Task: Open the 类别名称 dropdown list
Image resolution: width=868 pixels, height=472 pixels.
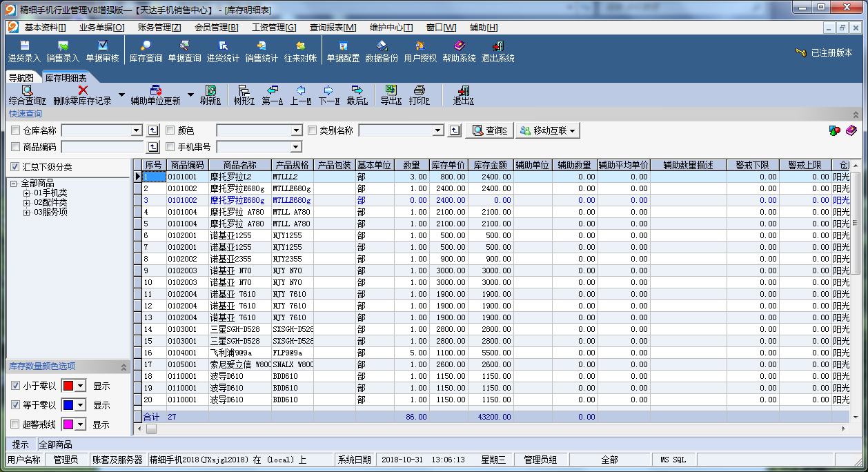Action: (438, 130)
